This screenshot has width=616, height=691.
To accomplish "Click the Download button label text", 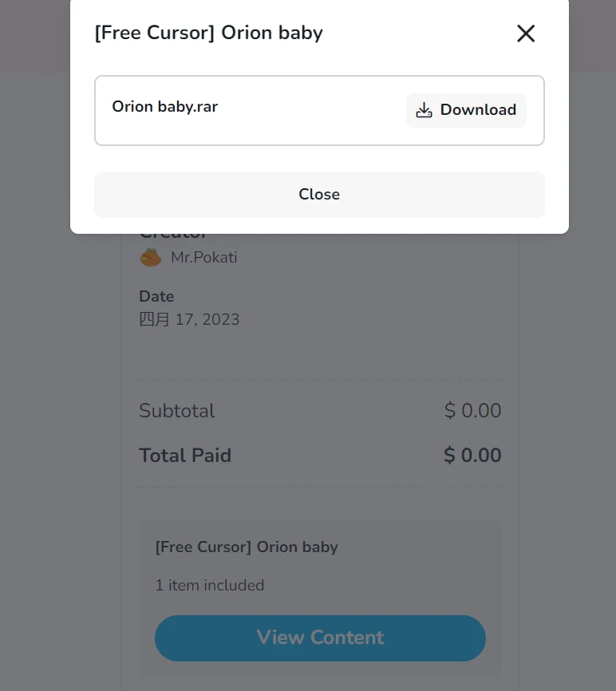I will 478,110.
